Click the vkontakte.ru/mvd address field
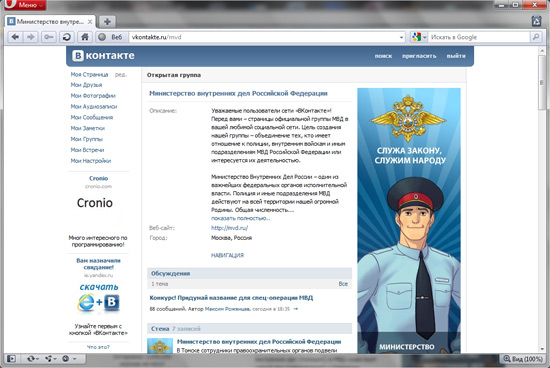This screenshot has height=368, width=550. click(263, 37)
